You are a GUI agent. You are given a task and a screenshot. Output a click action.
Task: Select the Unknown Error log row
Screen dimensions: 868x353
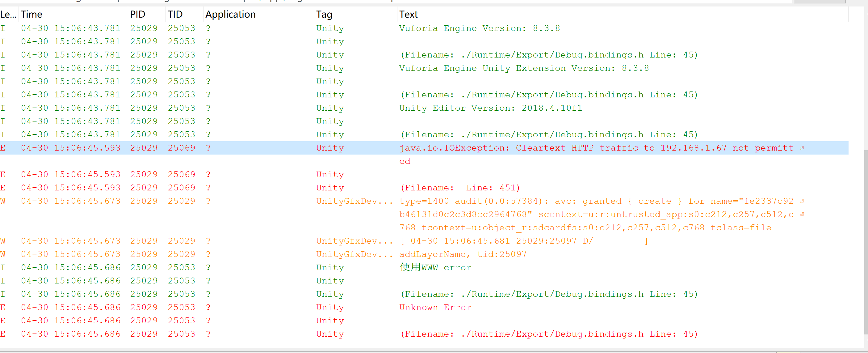tap(435, 308)
